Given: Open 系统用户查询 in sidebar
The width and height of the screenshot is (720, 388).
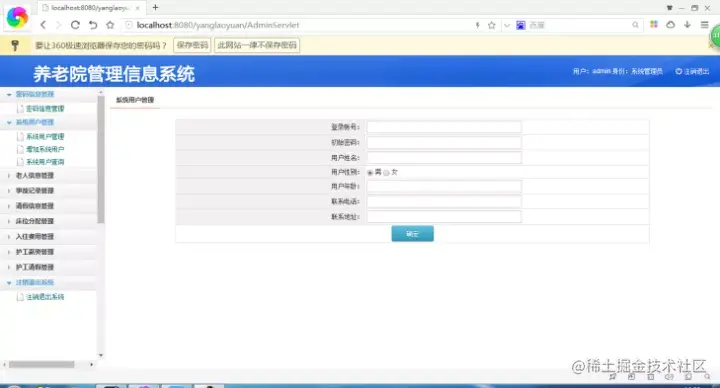Looking at the screenshot, I should click(45, 162).
